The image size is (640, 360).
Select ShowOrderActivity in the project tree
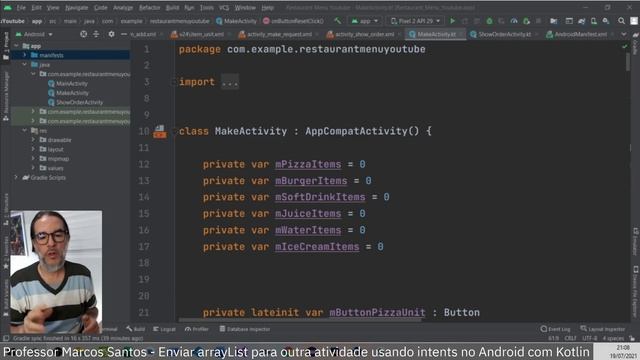(79, 102)
